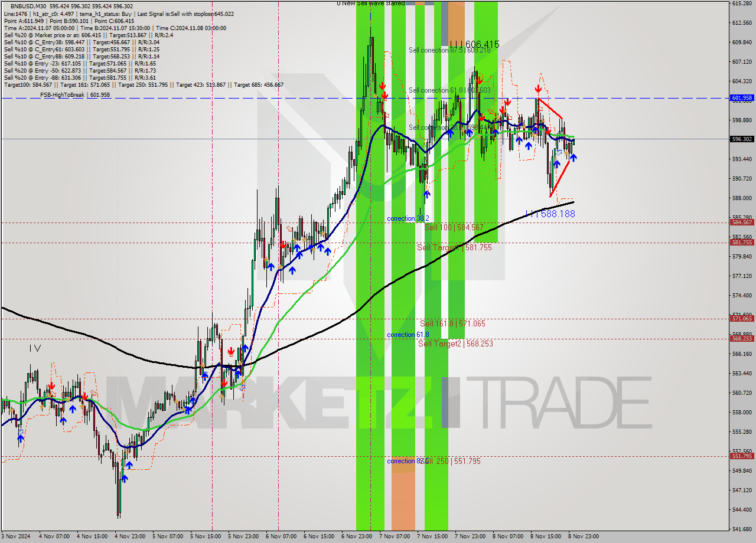Image resolution: width=756 pixels, height=543 pixels.
Task: Click the red 584.567 price tag
Action: coord(742,223)
